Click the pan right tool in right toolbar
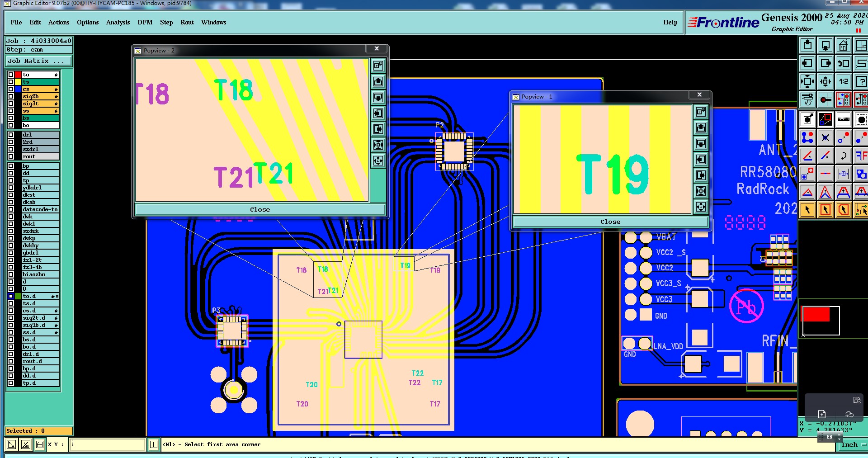The image size is (868, 458). tap(826, 63)
